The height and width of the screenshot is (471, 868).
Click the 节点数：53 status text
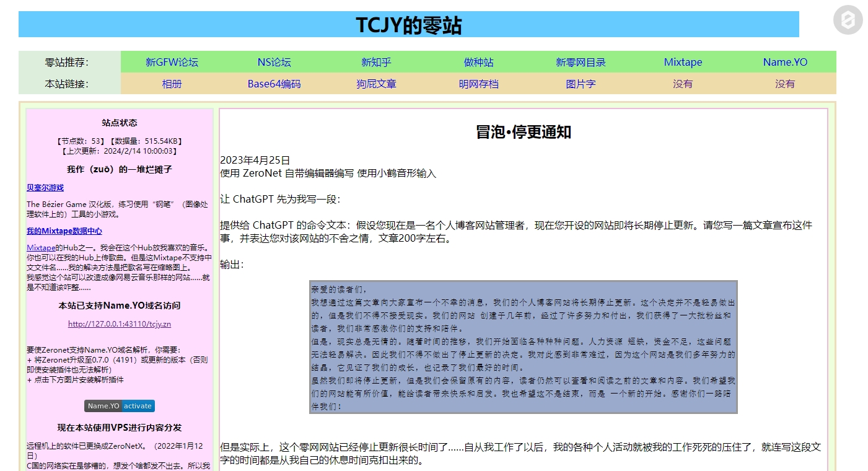click(79, 141)
